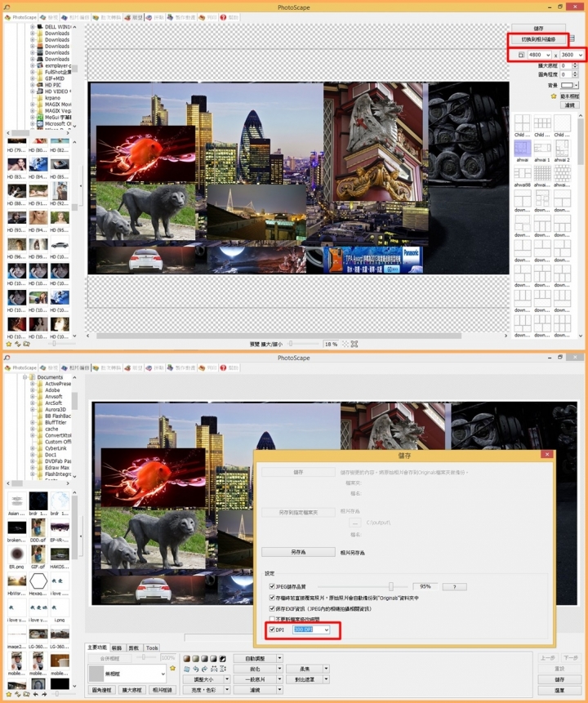The height and width of the screenshot is (703, 588).
Task: Open the 300 DPI combo box
Action: click(x=311, y=630)
